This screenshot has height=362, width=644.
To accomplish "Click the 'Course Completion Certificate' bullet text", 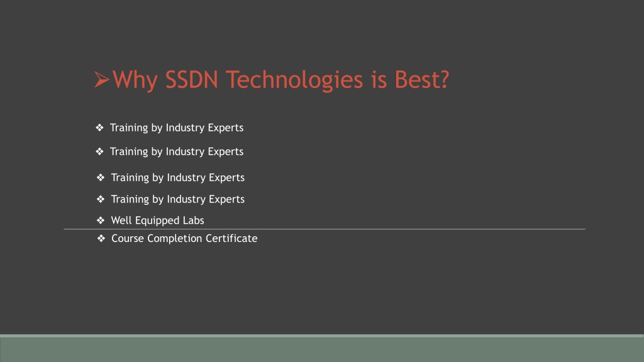I will point(184,238).
